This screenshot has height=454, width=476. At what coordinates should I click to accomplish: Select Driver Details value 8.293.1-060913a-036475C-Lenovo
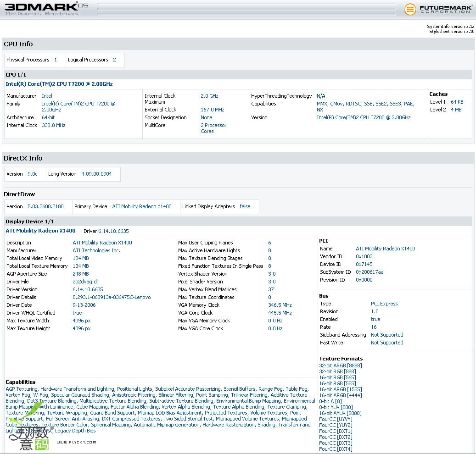(x=112, y=298)
